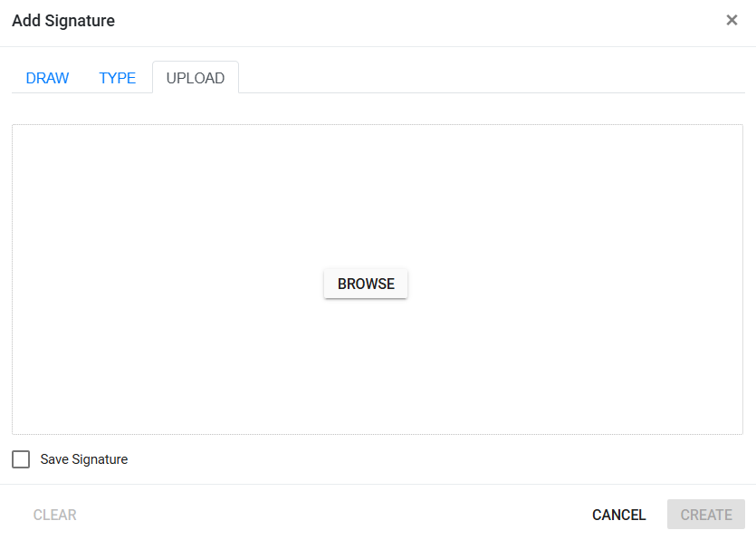Open DRAW tab to sketch a signature
This screenshot has height=540, width=756.
click(47, 78)
